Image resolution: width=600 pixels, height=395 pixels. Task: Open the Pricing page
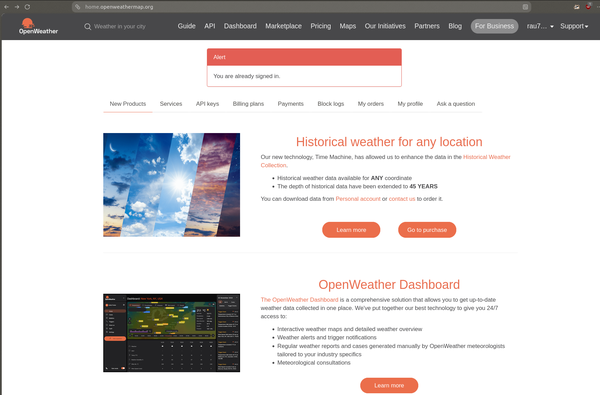click(x=321, y=26)
